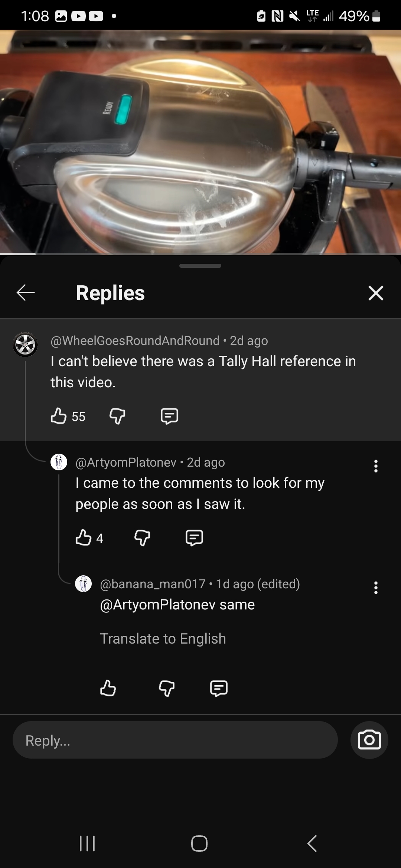Image resolution: width=401 pixels, height=868 pixels.
Task: Dislike WheelGoesRoundAndRound's comment
Action: 117,416
